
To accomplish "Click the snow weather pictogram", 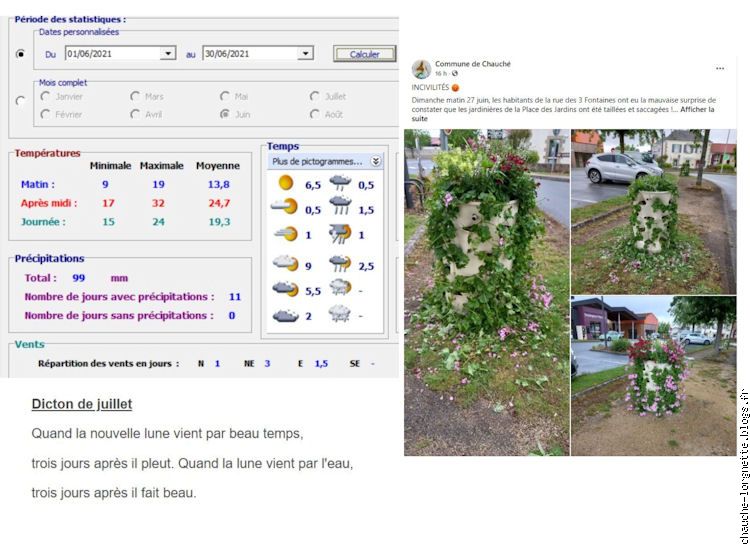I will (x=340, y=316).
